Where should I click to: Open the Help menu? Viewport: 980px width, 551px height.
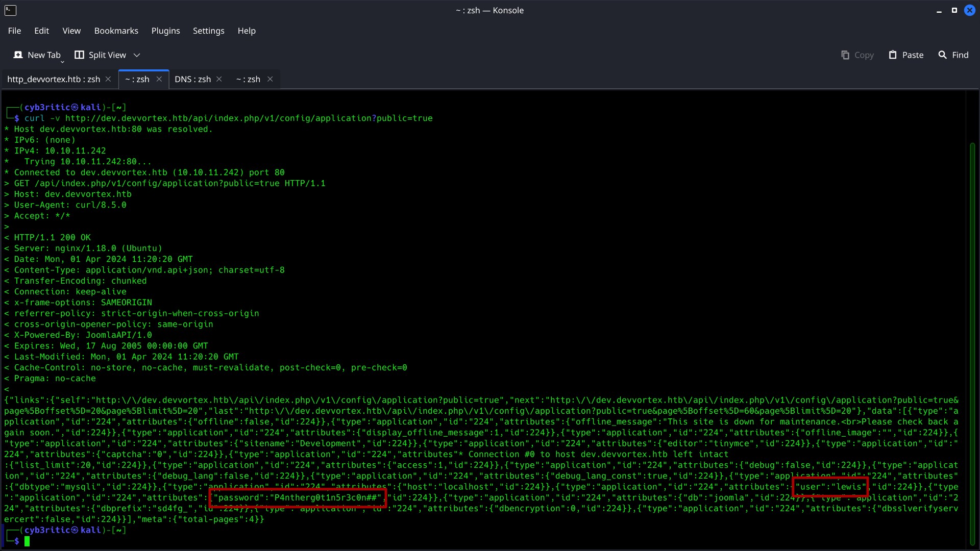247,31
